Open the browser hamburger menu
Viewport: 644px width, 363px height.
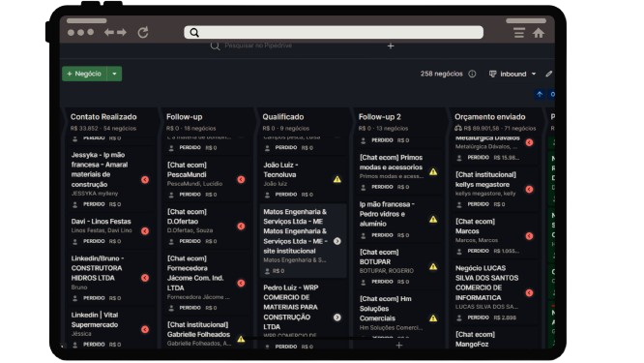(x=519, y=33)
